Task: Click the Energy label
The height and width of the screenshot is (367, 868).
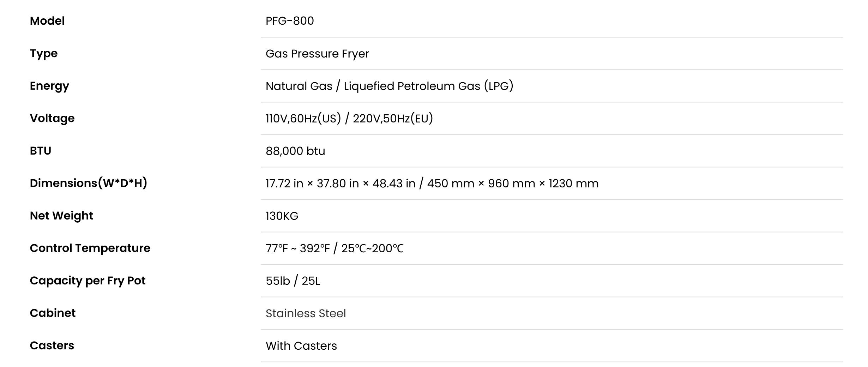Action: [x=49, y=86]
